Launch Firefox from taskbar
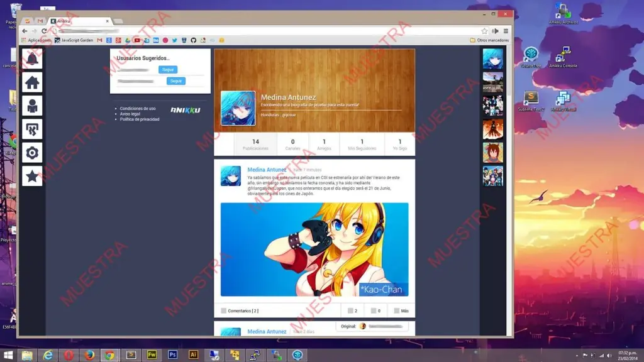The image size is (644, 362). [x=89, y=355]
